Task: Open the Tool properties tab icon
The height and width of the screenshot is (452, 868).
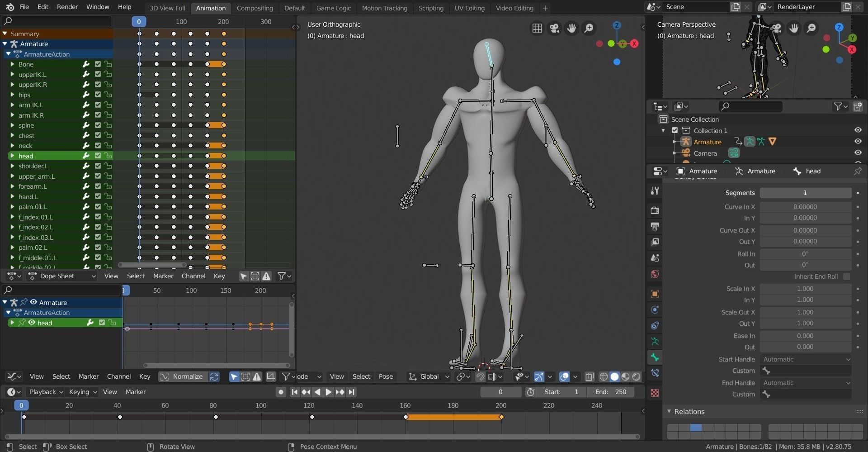Action: [655, 191]
